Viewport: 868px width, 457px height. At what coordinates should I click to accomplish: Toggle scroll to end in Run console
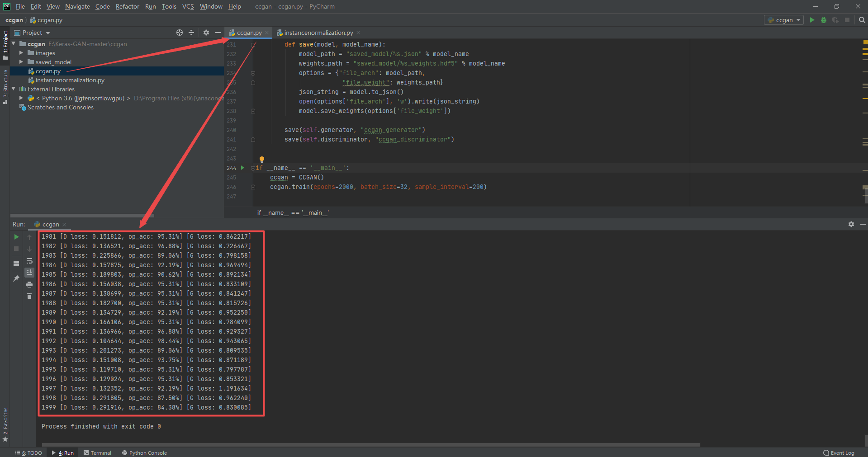[x=29, y=272]
